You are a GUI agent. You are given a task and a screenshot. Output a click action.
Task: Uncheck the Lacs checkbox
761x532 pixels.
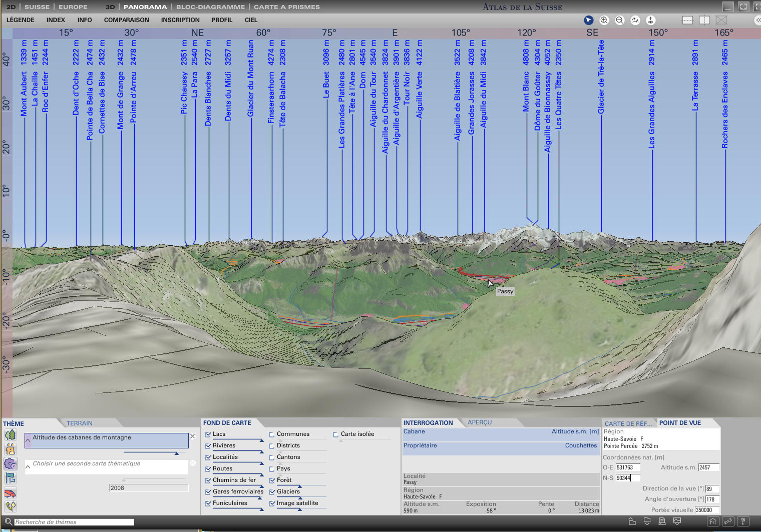208,434
